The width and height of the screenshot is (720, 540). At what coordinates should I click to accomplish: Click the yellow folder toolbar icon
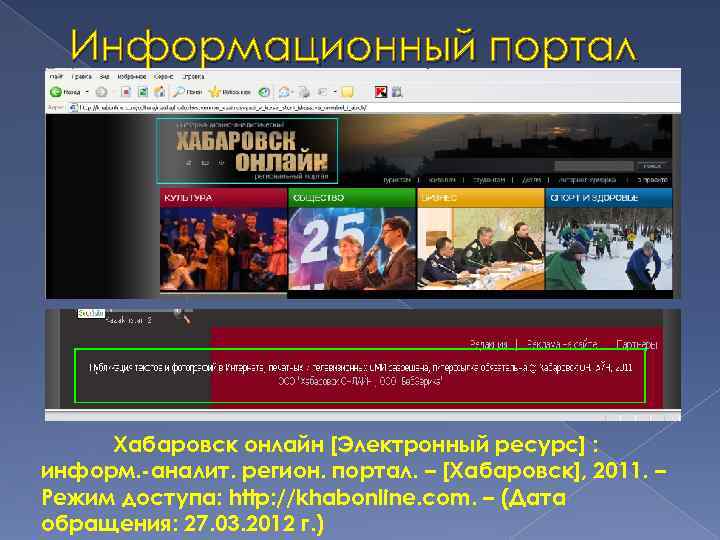(x=348, y=92)
